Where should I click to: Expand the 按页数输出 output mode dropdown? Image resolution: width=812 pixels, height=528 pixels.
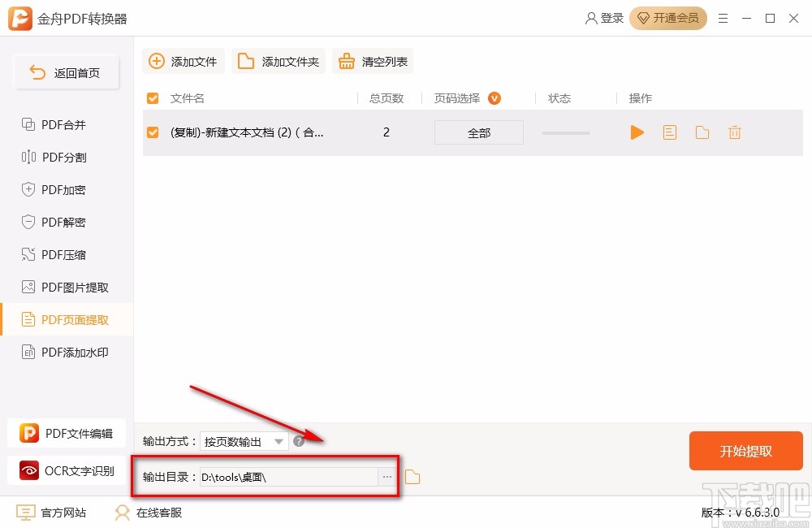click(x=244, y=441)
